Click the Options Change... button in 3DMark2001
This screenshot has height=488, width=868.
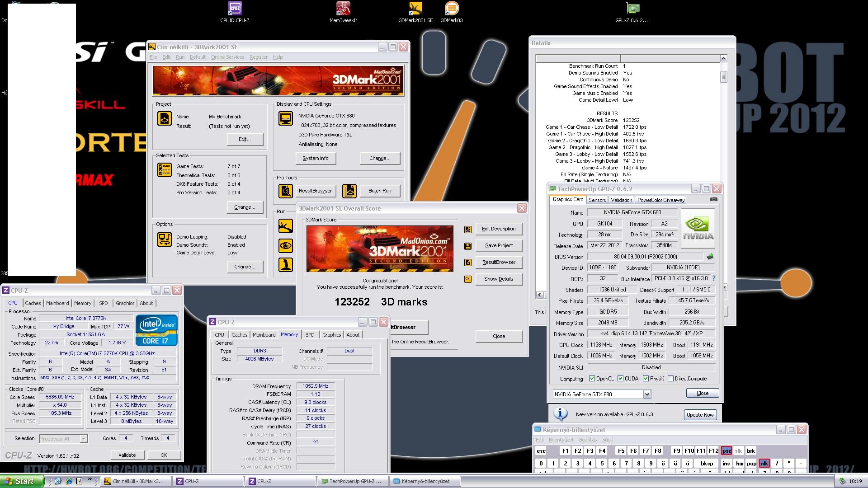point(245,267)
